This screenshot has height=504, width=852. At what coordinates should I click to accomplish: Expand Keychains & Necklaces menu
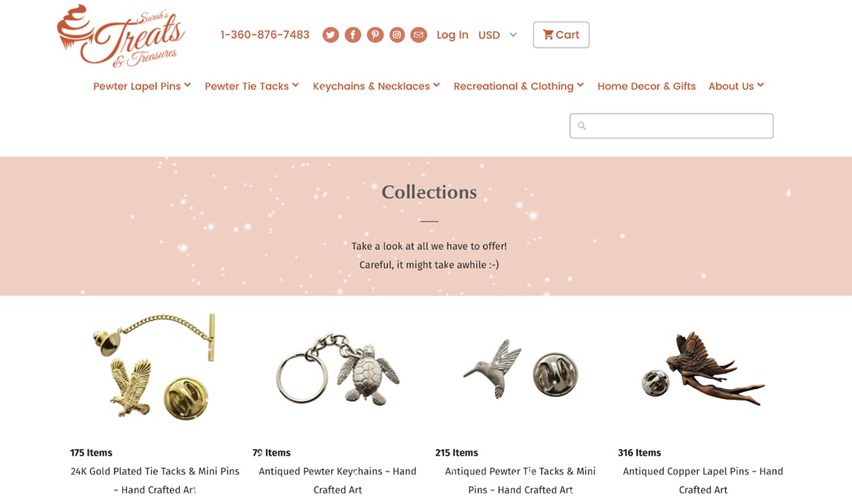point(376,86)
